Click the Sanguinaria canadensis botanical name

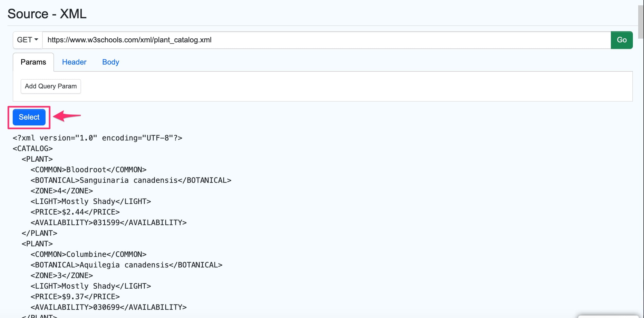[129, 180]
